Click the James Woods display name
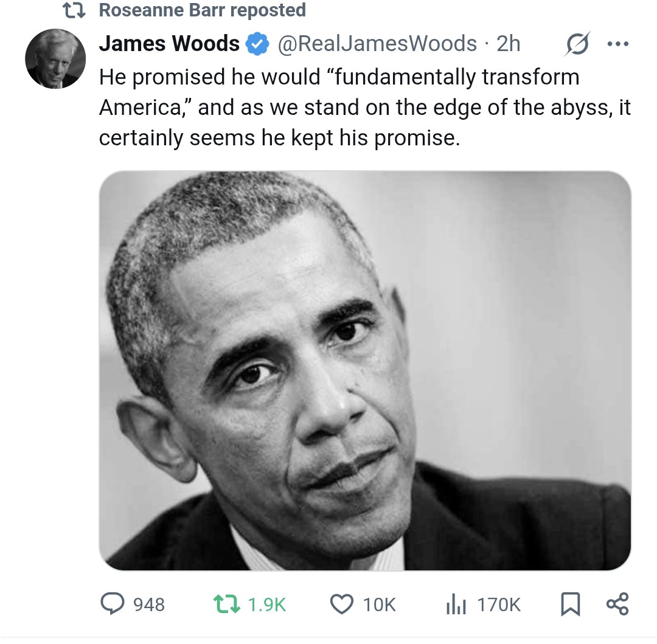The height and width of the screenshot is (644, 657). coord(169,44)
